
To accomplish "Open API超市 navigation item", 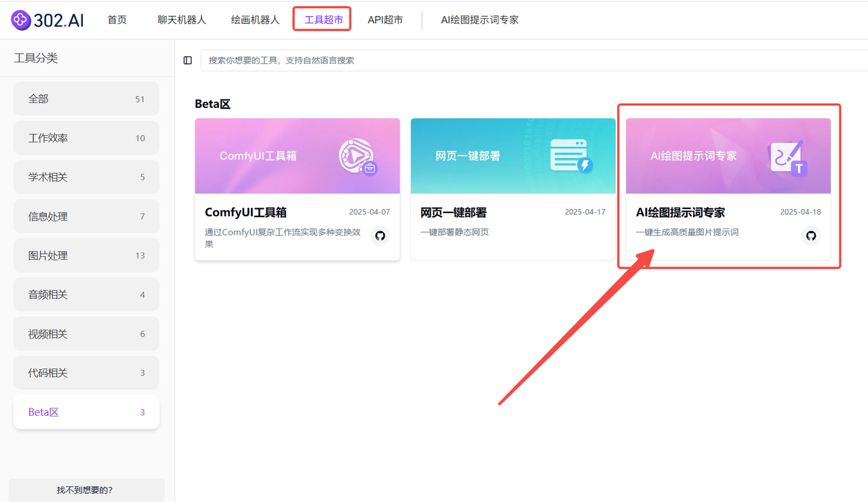I will pyautogui.click(x=385, y=20).
